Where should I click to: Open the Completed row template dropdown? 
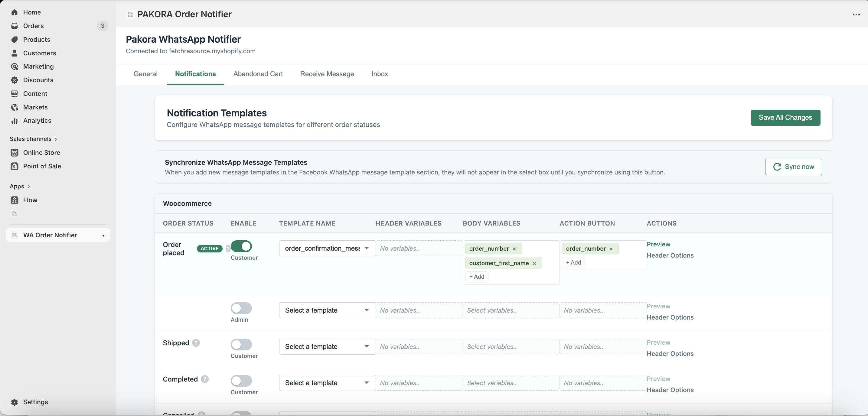pyautogui.click(x=327, y=383)
